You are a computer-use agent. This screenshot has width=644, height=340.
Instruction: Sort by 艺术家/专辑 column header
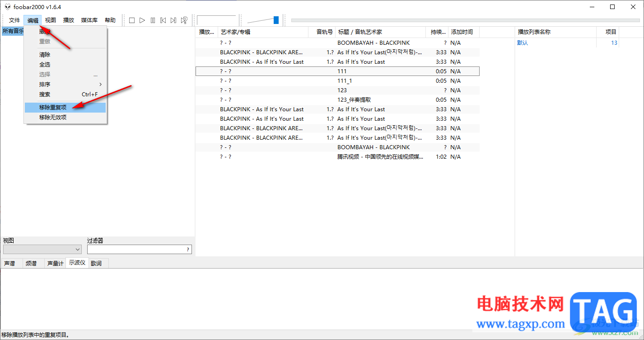tap(263, 32)
